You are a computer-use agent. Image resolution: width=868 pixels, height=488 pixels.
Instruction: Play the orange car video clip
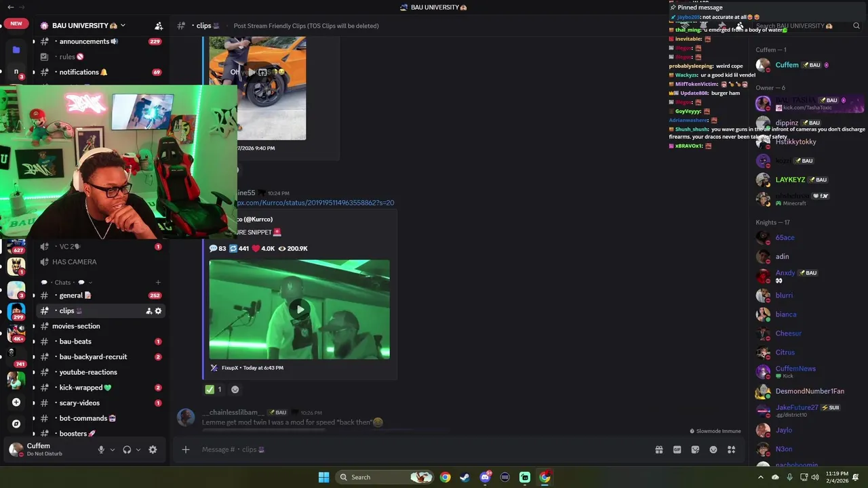tap(250, 72)
